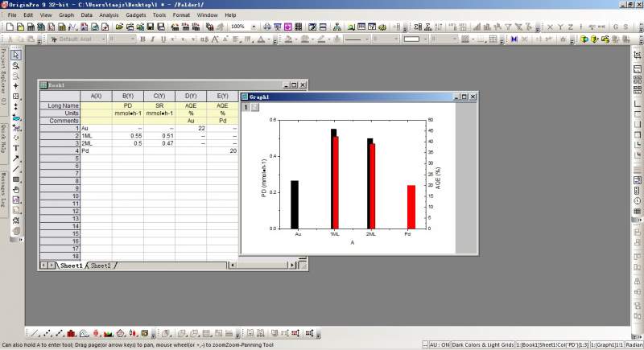
Task: Click the Set as Y column icon
Action: pos(560,27)
